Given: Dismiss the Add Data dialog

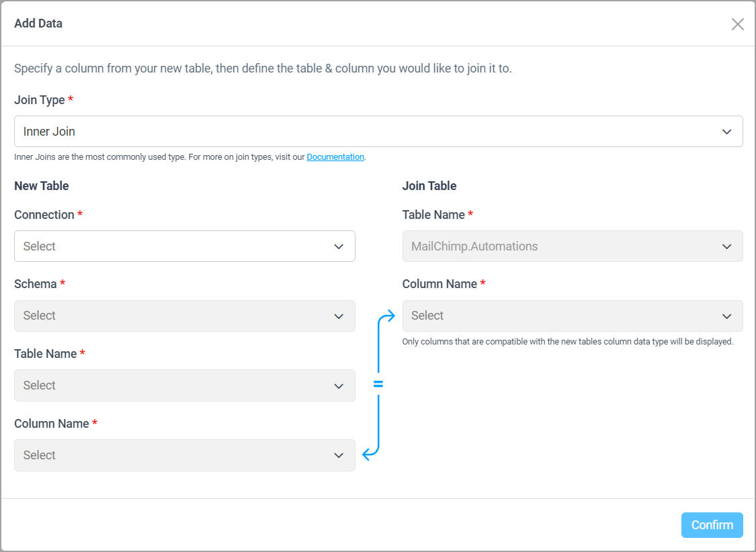Looking at the screenshot, I should point(737,24).
